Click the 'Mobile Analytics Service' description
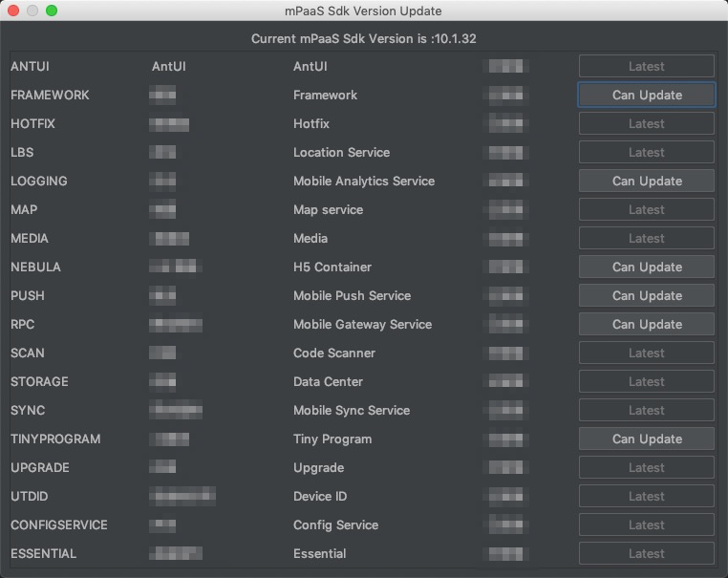 (x=364, y=181)
